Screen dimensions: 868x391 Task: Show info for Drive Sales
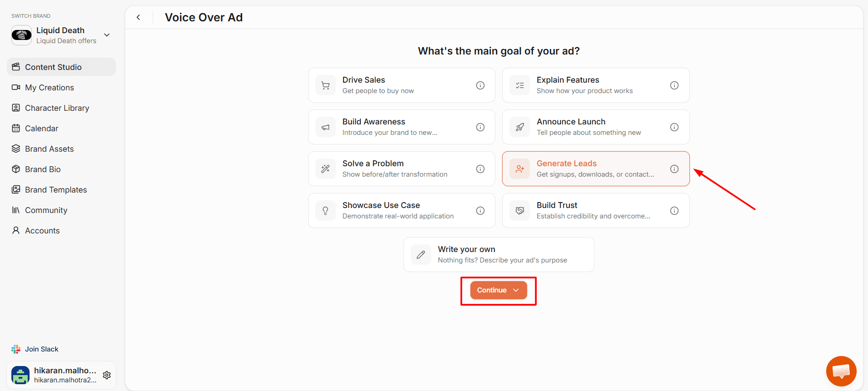pyautogui.click(x=480, y=85)
